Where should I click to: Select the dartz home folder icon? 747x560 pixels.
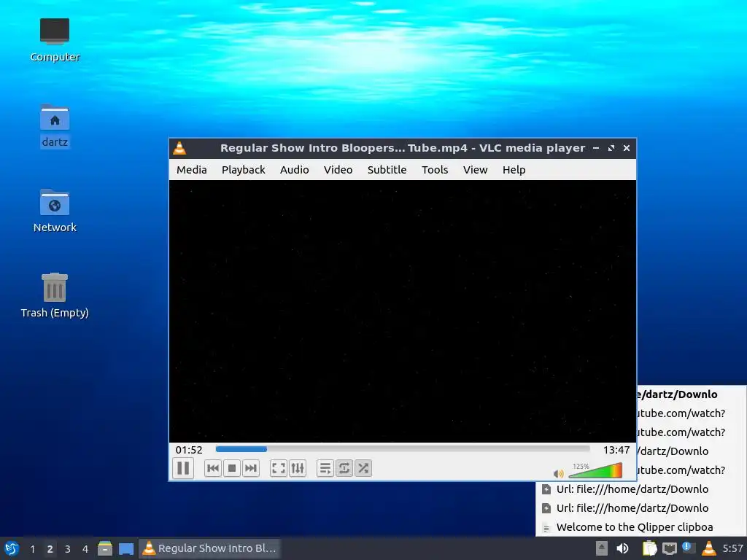[x=55, y=126]
